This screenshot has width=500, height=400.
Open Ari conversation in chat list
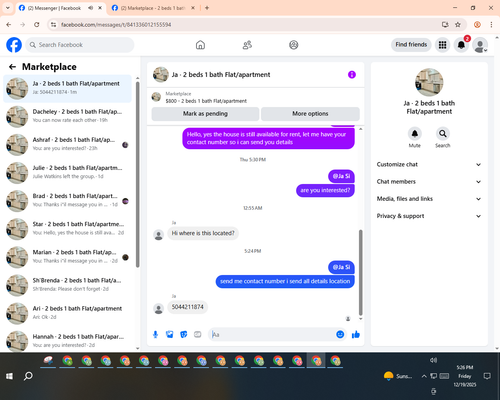(67, 313)
